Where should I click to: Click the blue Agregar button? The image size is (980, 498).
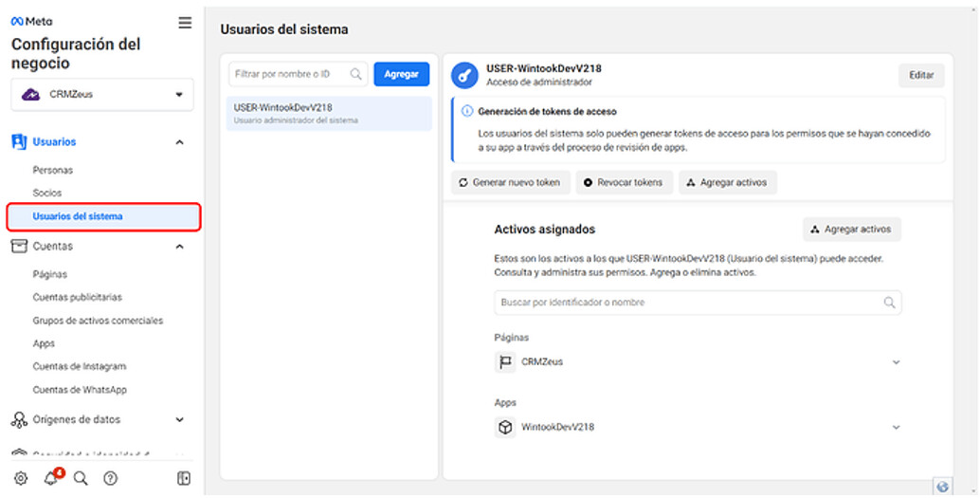pos(401,74)
